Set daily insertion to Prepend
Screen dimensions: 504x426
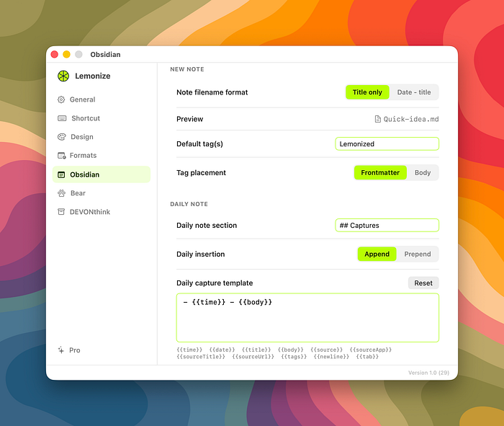point(417,254)
